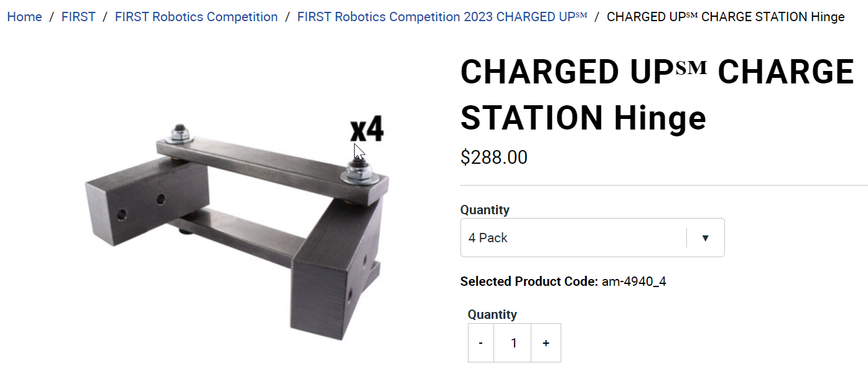Focus the quantity number input field
The height and width of the screenshot is (378, 868).
pyautogui.click(x=513, y=343)
